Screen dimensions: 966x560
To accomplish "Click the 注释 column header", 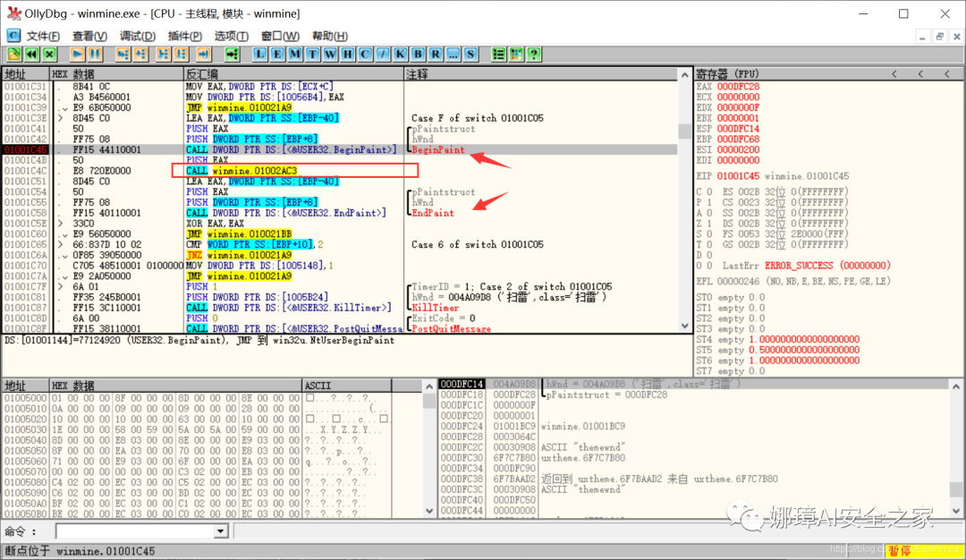I will pos(541,74).
